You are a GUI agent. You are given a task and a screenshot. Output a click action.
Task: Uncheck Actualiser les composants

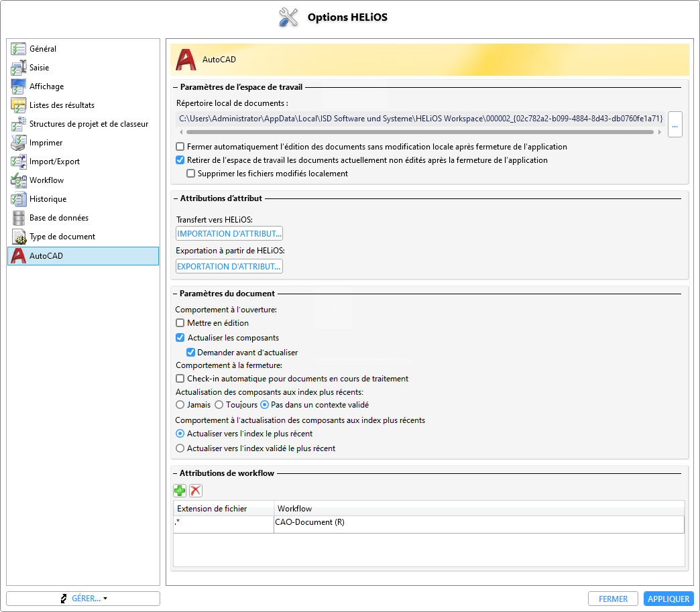tap(180, 337)
